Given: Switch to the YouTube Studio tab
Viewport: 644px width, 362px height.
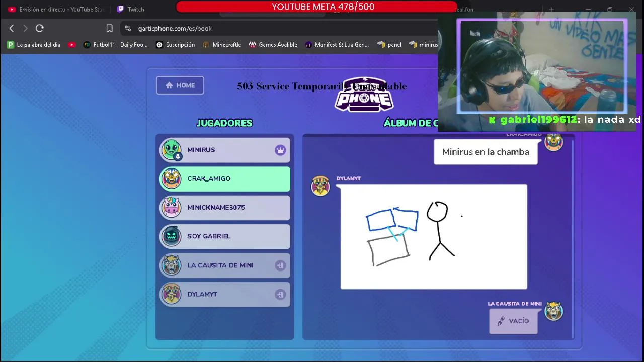Looking at the screenshot, I should (56, 9).
